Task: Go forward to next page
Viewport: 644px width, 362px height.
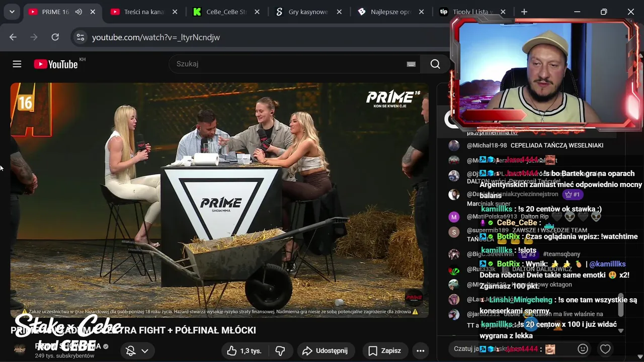Action: tap(34, 37)
